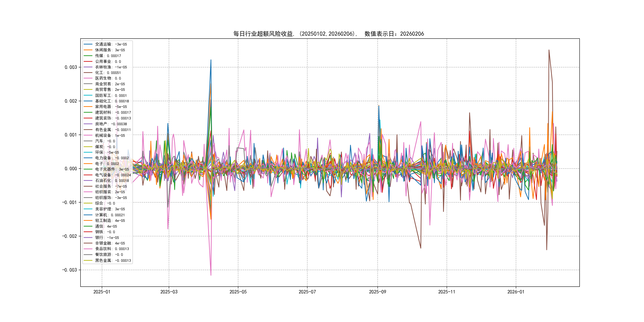The height and width of the screenshot is (322, 644).
Task: Click the 2025-01 x-axis tick label
Action: (102, 292)
